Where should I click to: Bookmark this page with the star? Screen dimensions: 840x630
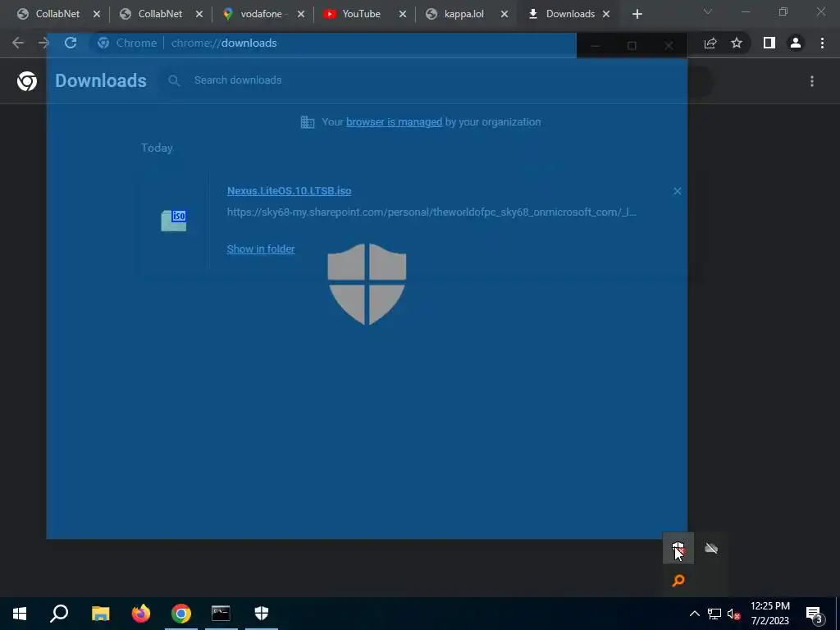(x=737, y=43)
